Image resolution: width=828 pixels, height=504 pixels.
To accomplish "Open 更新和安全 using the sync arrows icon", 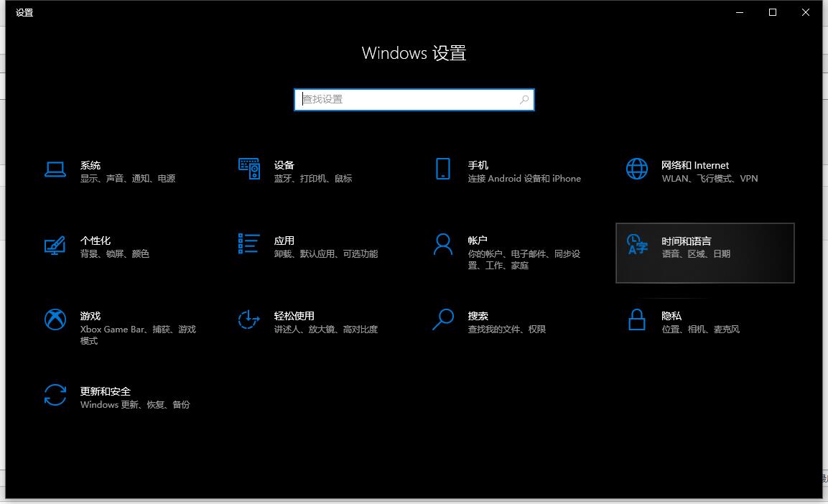I will pos(55,396).
